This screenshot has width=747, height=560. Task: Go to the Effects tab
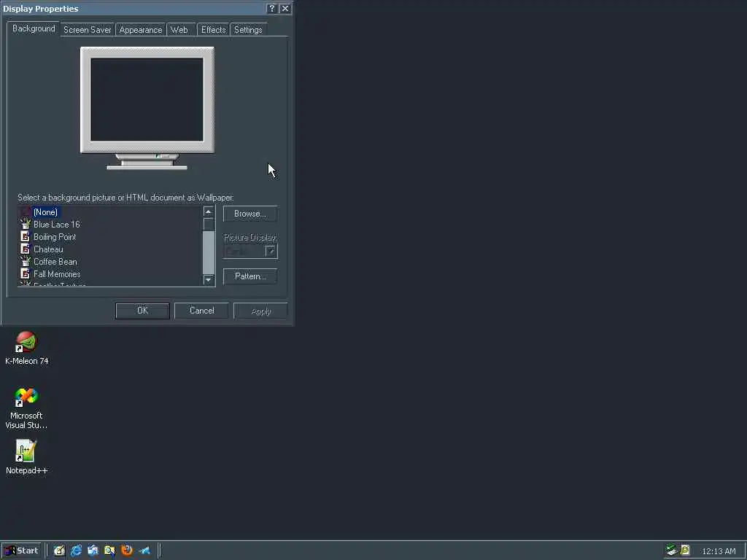(213, 29)
